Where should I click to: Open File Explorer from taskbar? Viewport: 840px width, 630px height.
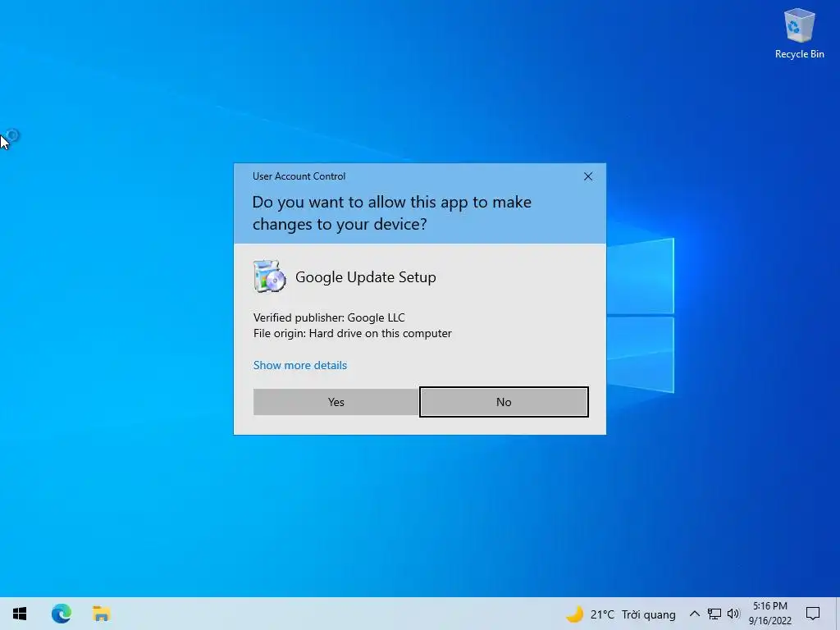pos(101,614)
